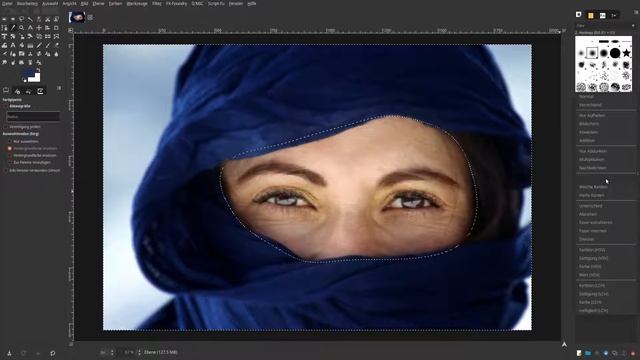This screenshot has width=640, height=360.
Task: Select the Gradient tool
Action: click(x=30, y=45)
